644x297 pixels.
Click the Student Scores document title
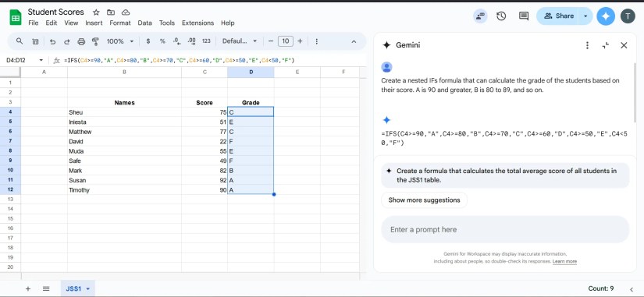click(x=56, y=12)
